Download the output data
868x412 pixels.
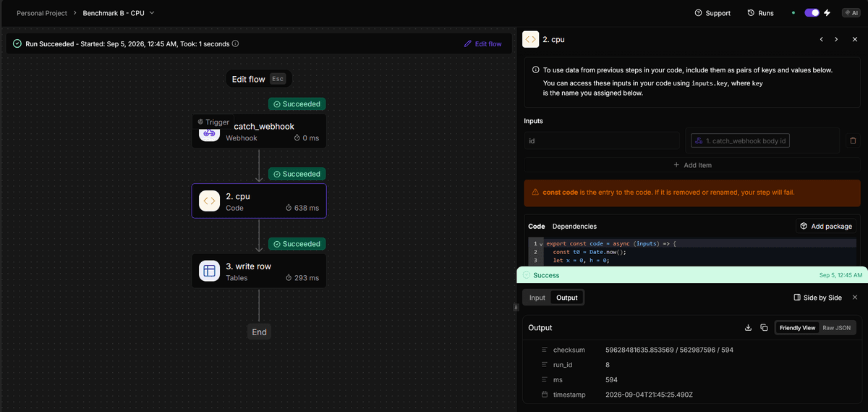(x=748, y=328)
